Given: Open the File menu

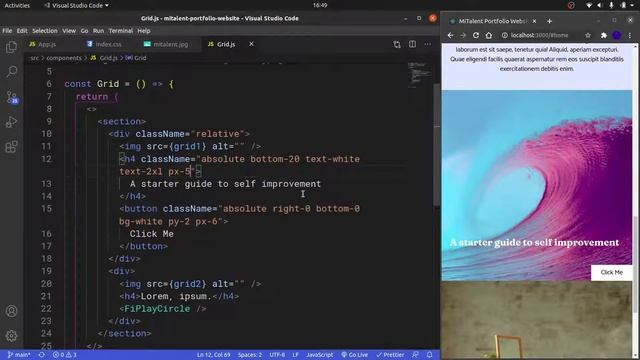Looking at the screenshot, I should 7,31.
